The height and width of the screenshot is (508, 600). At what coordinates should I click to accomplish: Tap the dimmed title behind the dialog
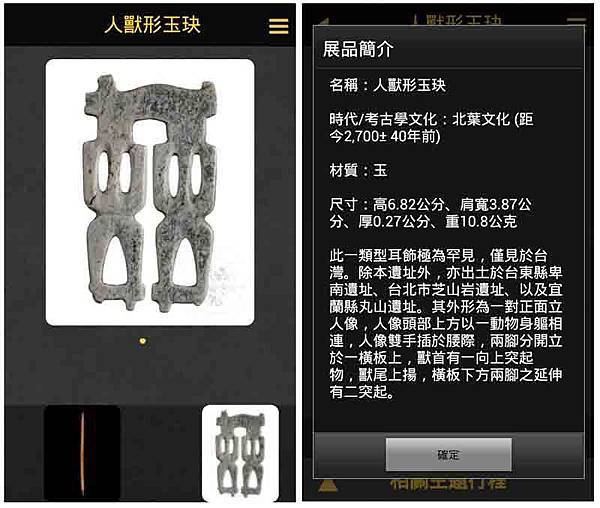[457, 20]
